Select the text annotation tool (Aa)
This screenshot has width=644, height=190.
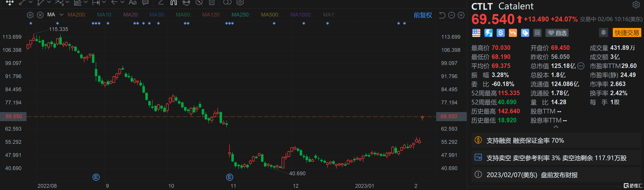[x=132, y=2]
